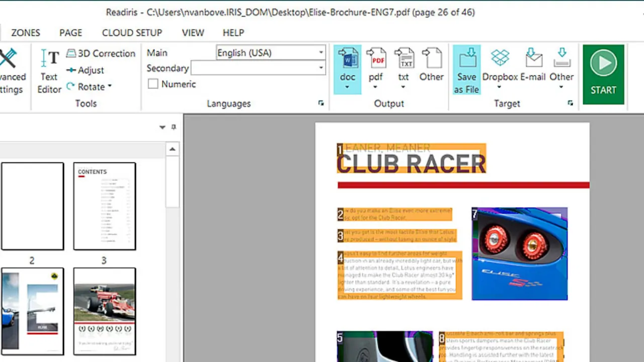
Task: Open the VIEW ribbon tab
Action: point(193,33)
